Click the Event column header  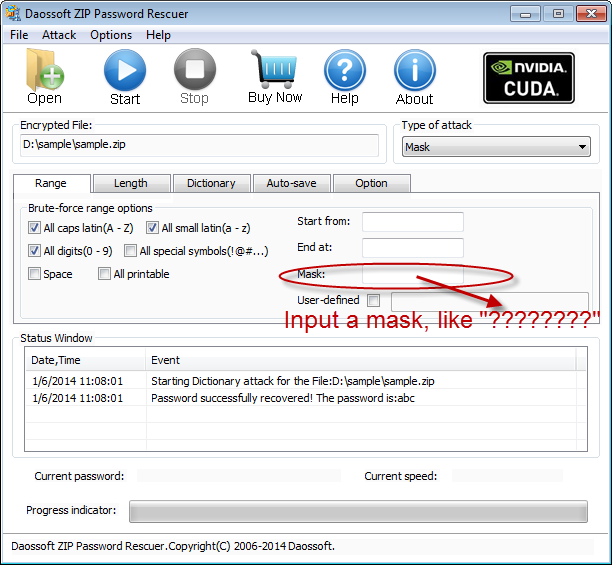point(361,360)
